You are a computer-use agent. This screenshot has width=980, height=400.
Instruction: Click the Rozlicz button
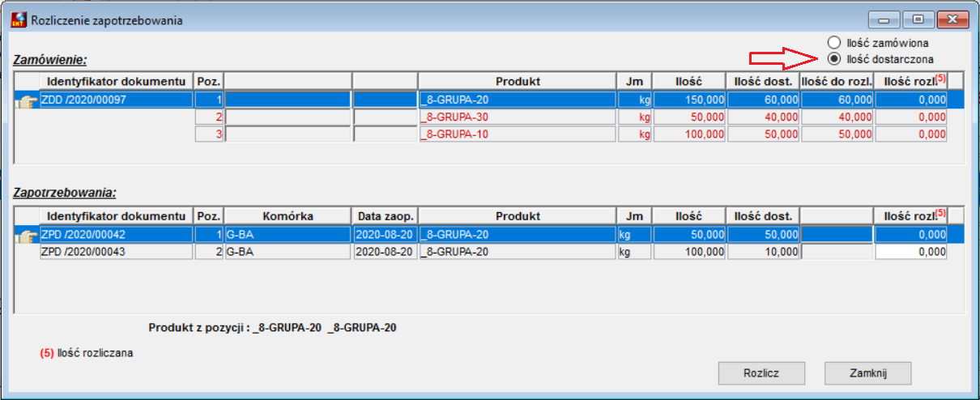[761, 373]
